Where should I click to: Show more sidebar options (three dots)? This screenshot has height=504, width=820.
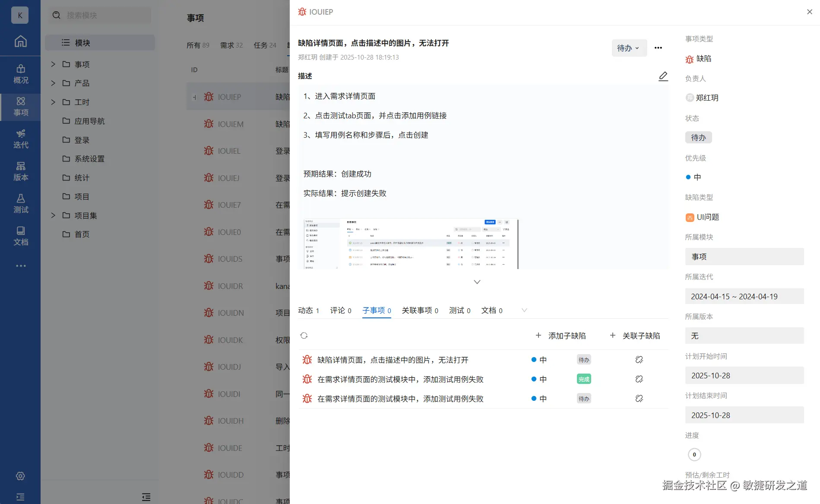tap(21, 266)
